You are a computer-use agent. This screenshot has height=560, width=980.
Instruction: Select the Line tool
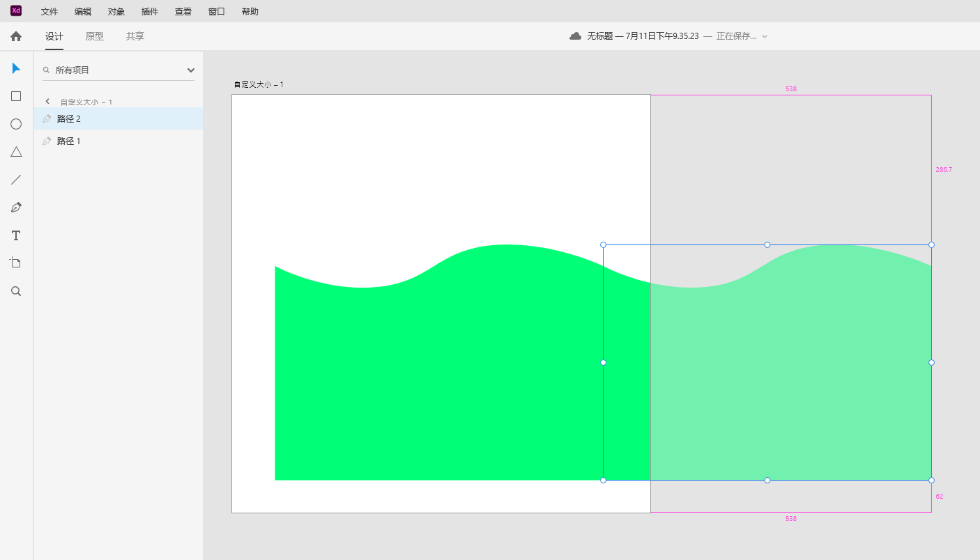[x=16, y=180]
